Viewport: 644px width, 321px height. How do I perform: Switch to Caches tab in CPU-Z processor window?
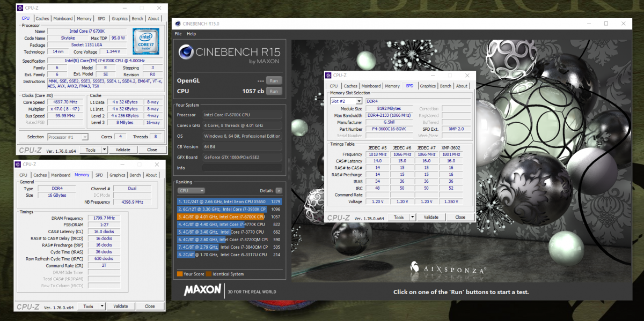pos(42,19)
